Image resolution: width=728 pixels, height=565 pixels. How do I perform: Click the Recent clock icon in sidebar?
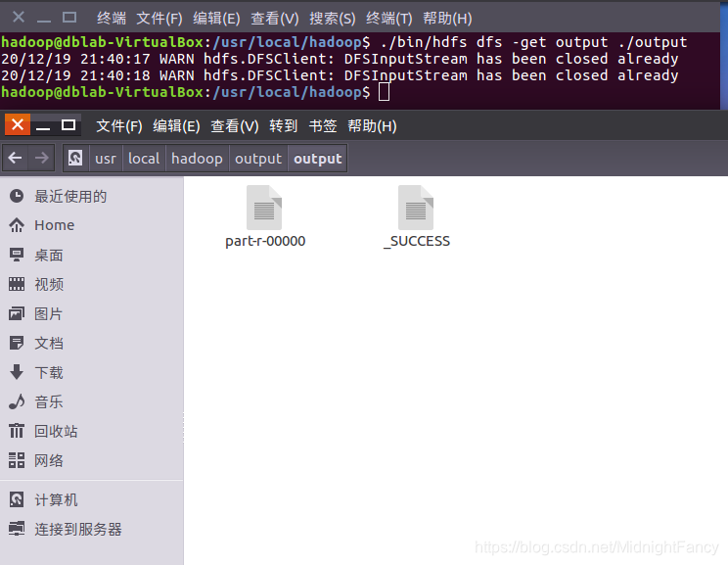[x=17, y=196]
